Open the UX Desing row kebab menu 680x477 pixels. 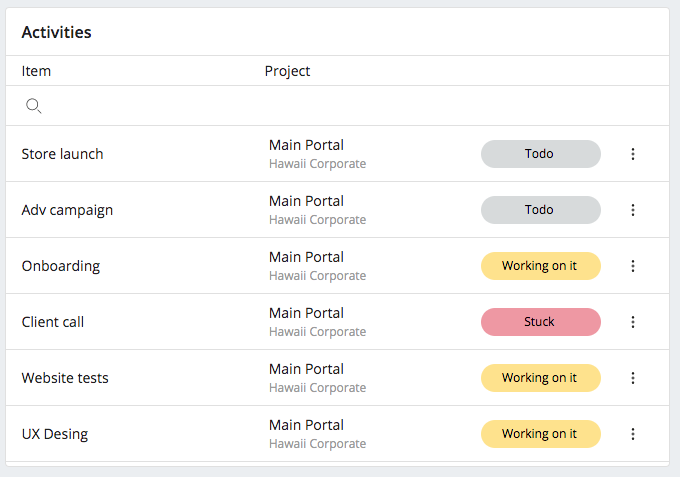(x=633, y=434)
